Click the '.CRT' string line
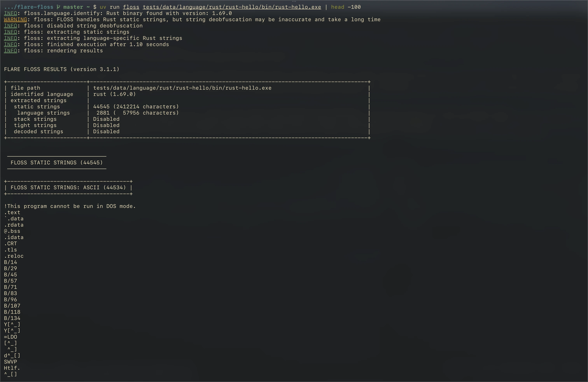588x382 pixels. point(10,244)
